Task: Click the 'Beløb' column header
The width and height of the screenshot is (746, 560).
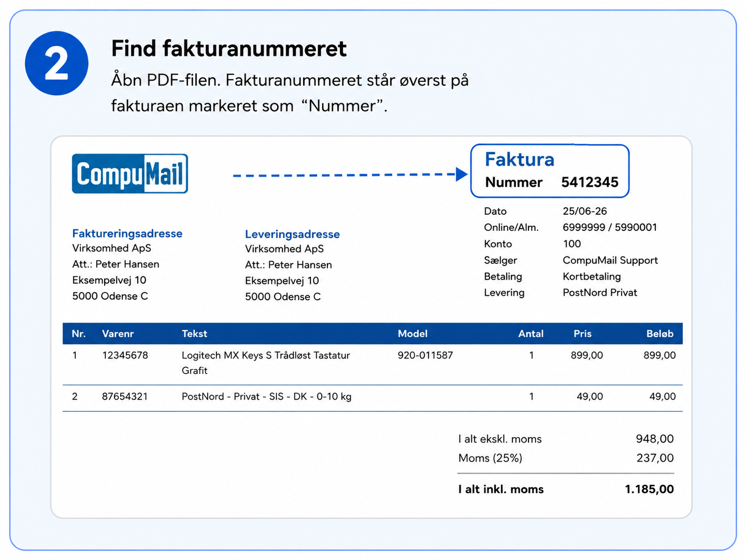Action: click(x=660, y=334)
